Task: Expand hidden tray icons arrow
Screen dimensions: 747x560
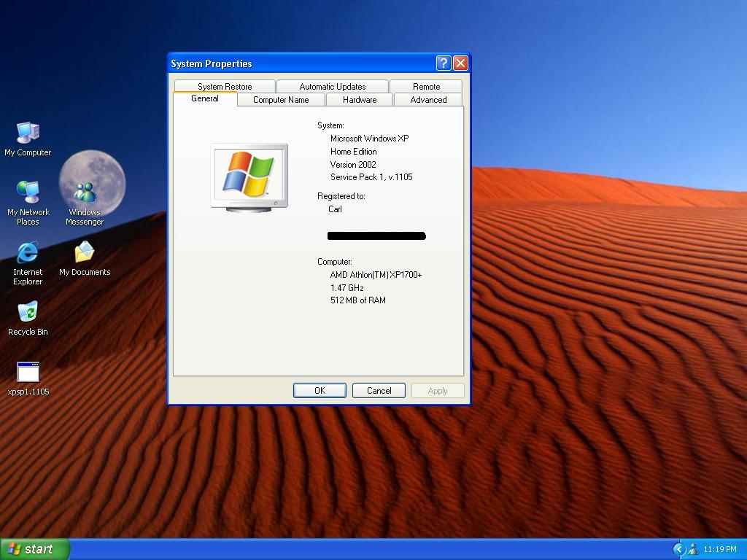Action: [x=678, y=549]
